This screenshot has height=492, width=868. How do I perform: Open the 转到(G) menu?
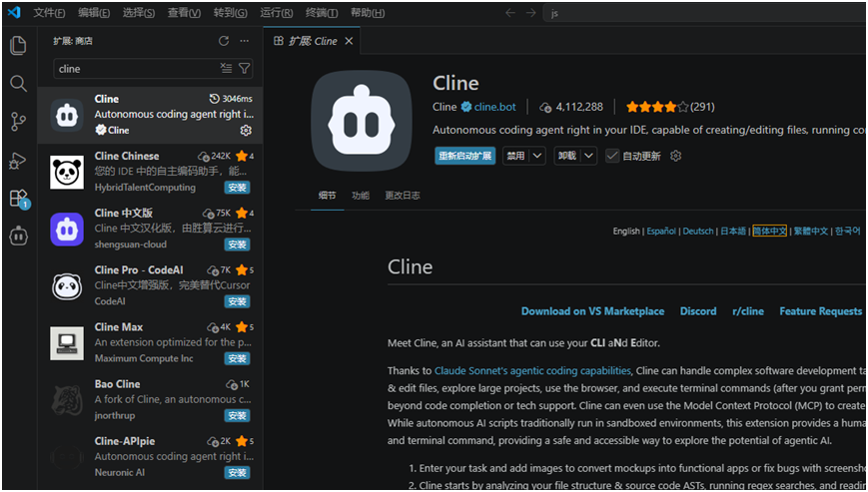pos(231,13)
